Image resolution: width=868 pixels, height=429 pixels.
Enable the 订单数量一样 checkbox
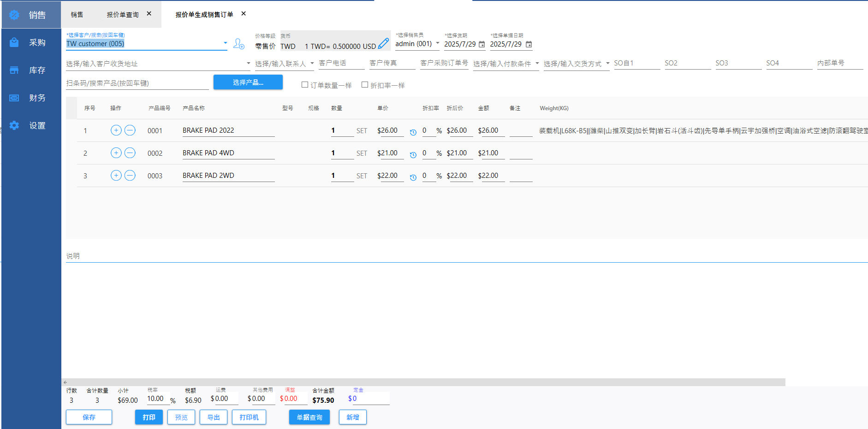pos(305,85)
